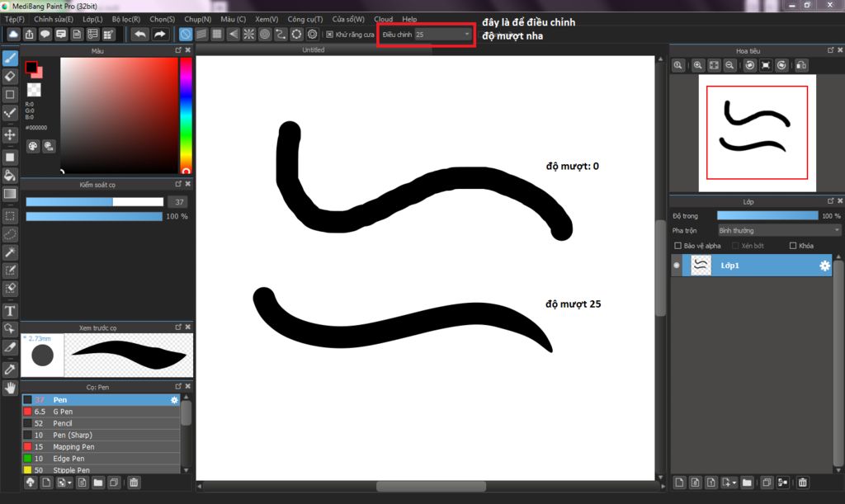This screenshot has height=504, width=845.
Task: Enable the vanishing point snap guide
Action: [x=233, y=35]
